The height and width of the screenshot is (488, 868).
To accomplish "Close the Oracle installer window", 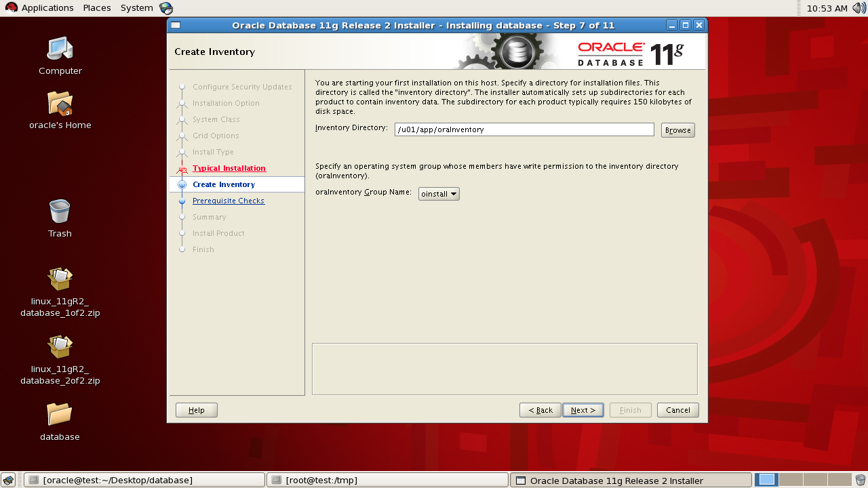I will (x=699, y=25).
